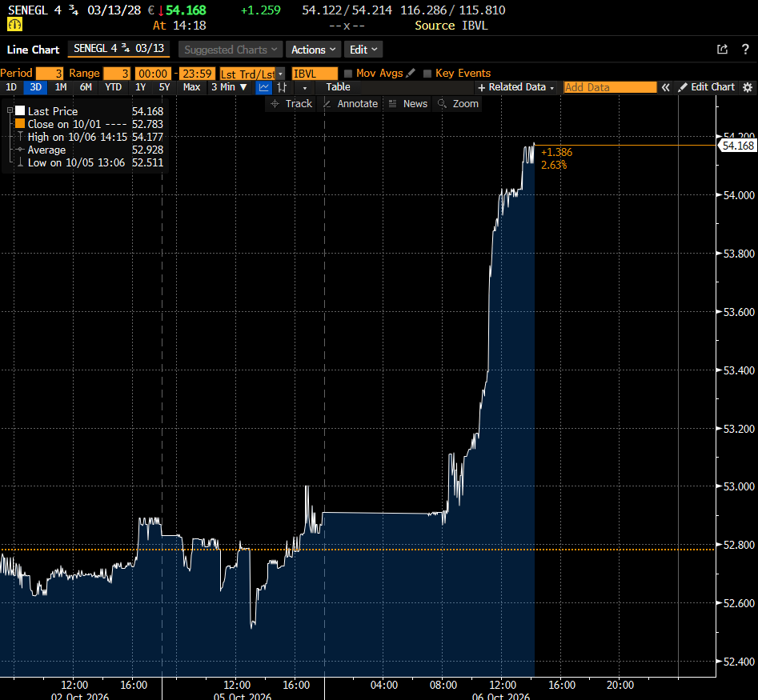Toggle the Mov Avgs checkbox
The height and width of the screenshot is (700, 758).
pos(348,74)
